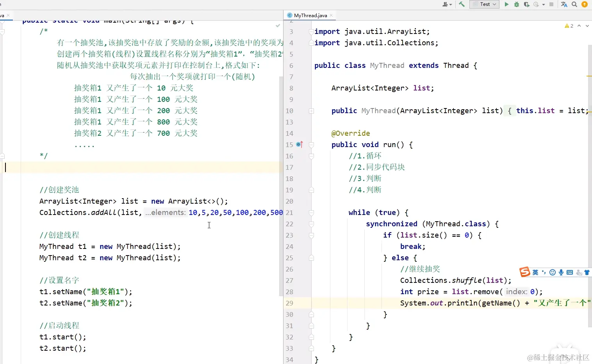The image size is (592, 364).
Task: Click 't2.start();' in the left editor
Action: coord(62,348)
